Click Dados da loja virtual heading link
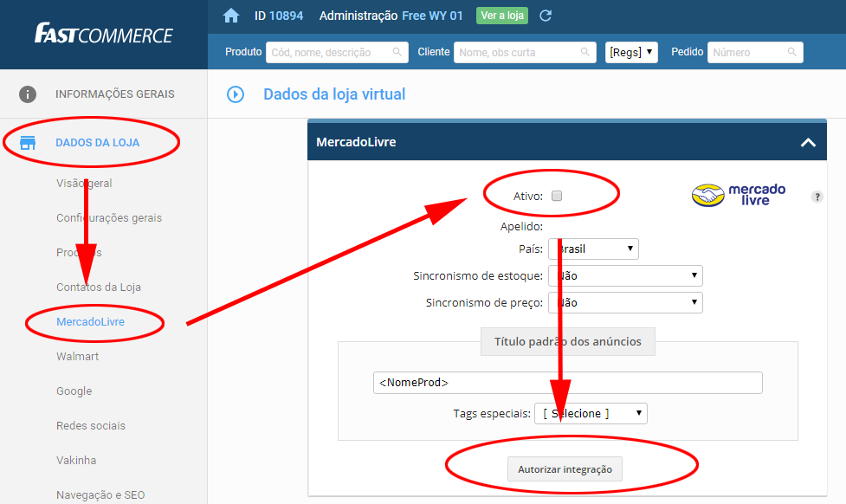Viewport: 846px width, 504px height. [x=334, y=94]
